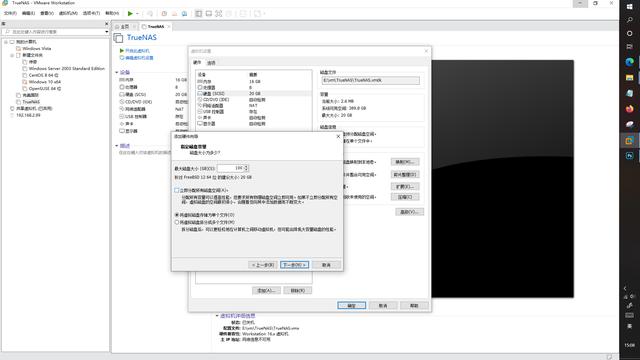Viewport: 640px width, 360px height.
Task: Collapse the 新建文件夹 folder tree node
Action: pyautogui.click(x=12, y=55)
